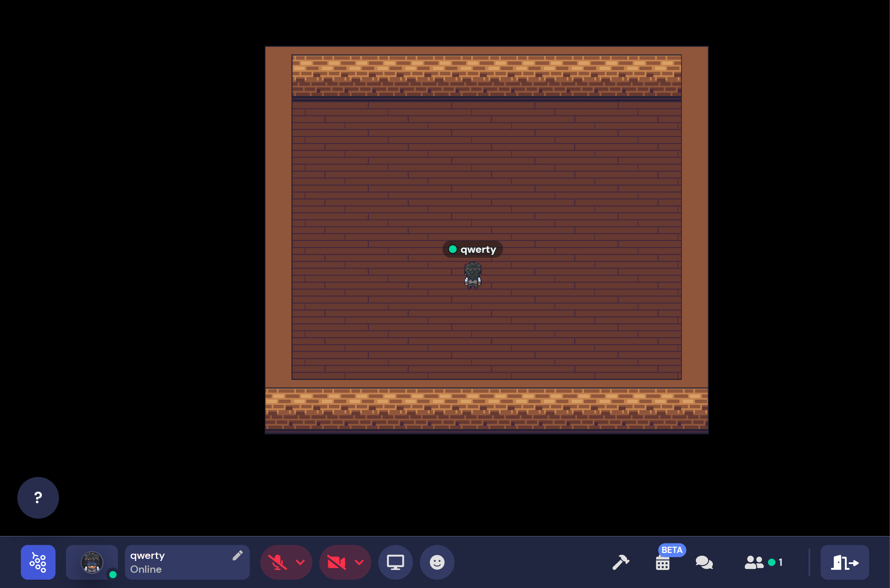Open the qwerty Online status panel
Viewport: 890px width, 588px height.
point(176,562)
